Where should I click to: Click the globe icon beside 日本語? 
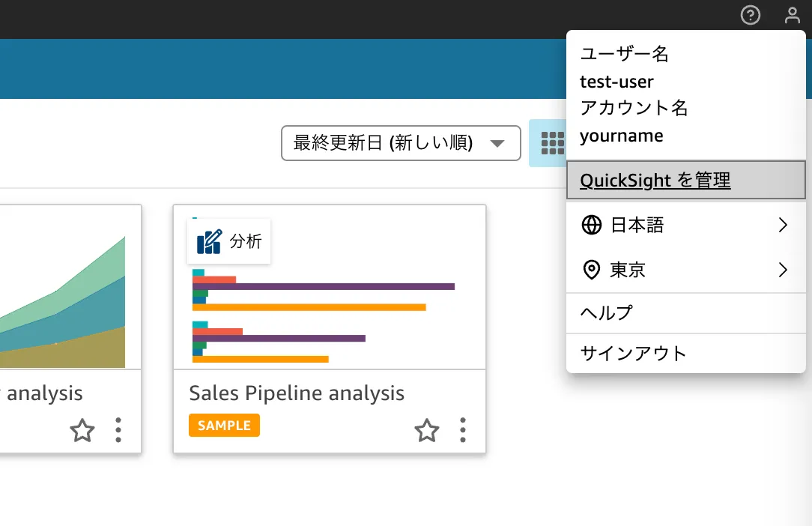591,225
